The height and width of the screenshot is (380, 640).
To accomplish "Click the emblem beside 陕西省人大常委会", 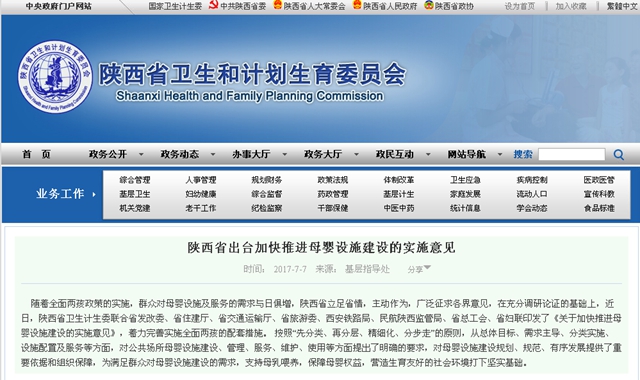I will [x=278, y=5].
